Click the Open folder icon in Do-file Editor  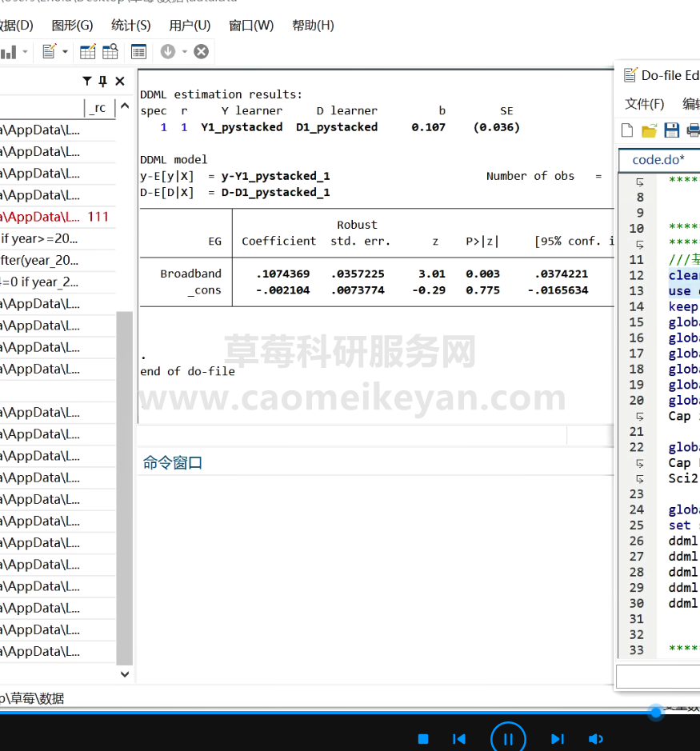click(650, 130)
